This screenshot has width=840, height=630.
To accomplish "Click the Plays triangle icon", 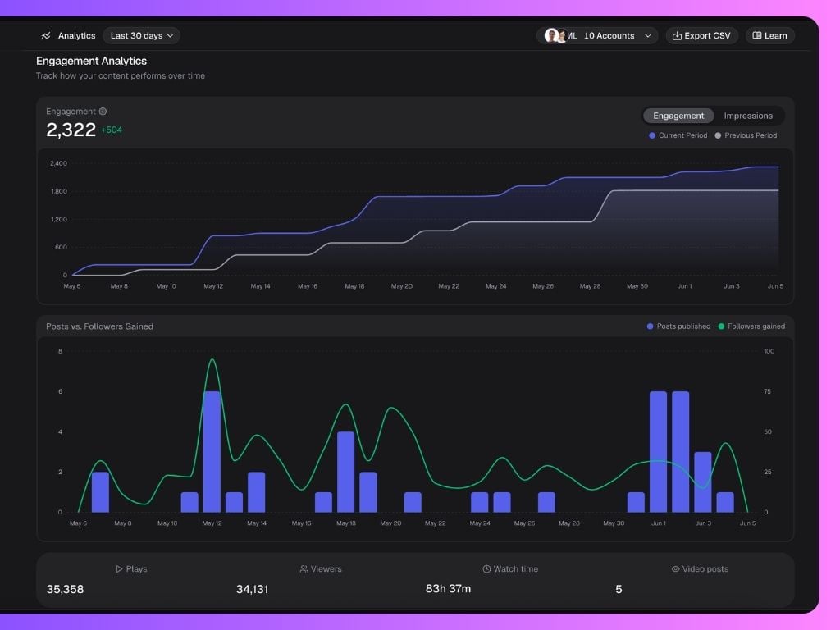I will (x=119, y=569).
